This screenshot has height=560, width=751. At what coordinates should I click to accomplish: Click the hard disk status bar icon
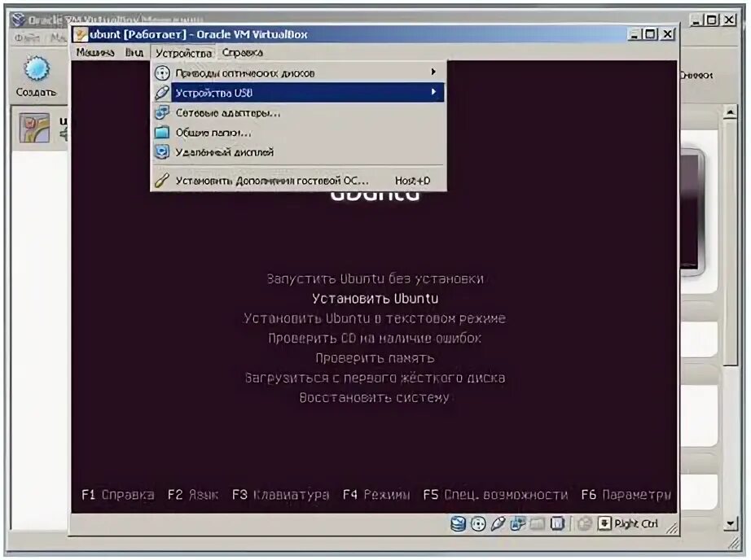(x=458, y=524)
